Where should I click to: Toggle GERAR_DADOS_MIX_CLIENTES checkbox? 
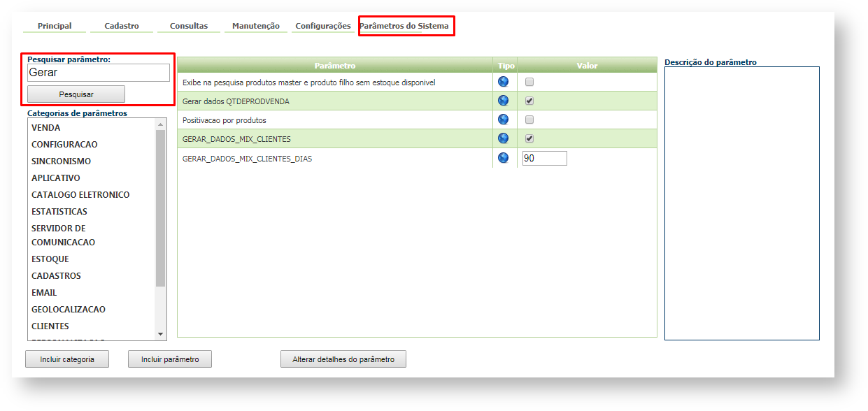click(x=529, y=138)
